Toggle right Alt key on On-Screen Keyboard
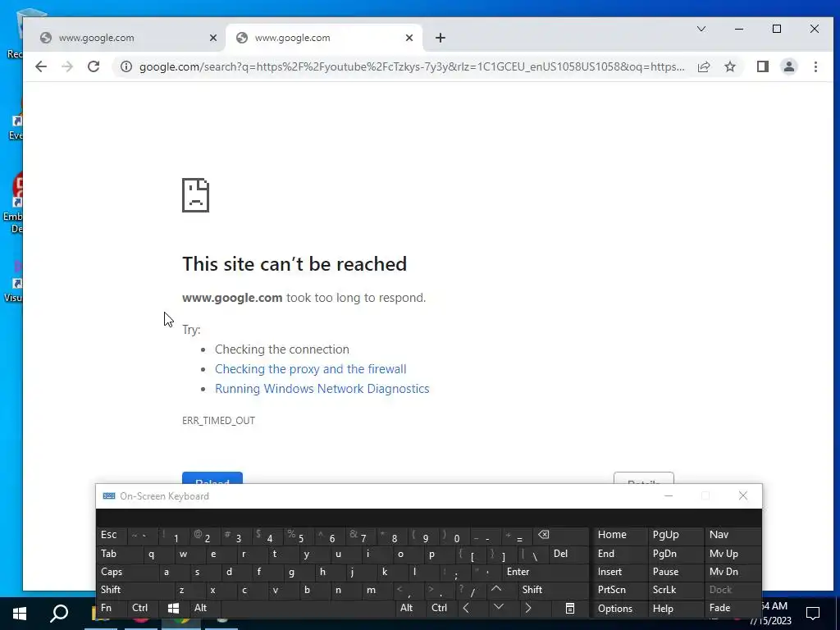Image resolution: width=840 pixels, height=630 pixels. (x=409, y=608)
